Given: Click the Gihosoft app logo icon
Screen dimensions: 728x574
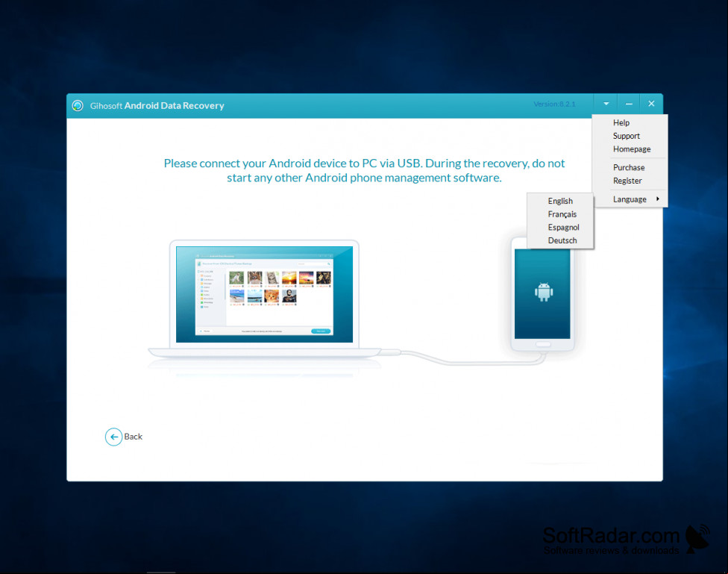Looking at the screenshot, I should pos(78,105).
